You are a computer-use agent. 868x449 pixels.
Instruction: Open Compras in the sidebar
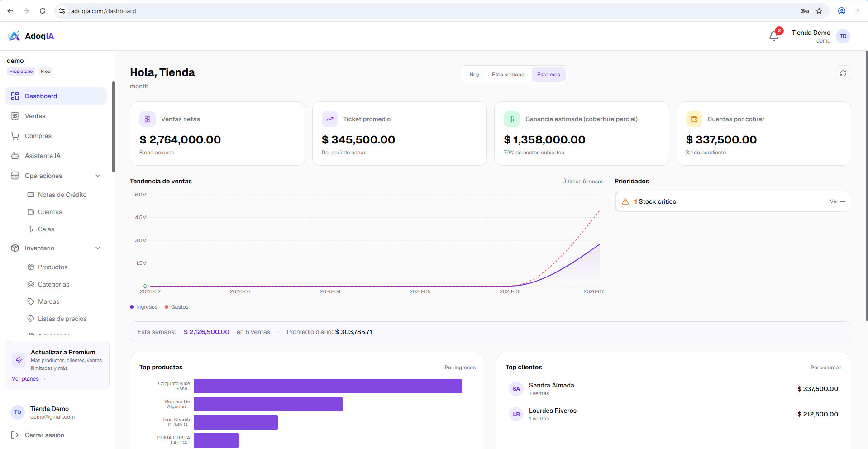56,136
